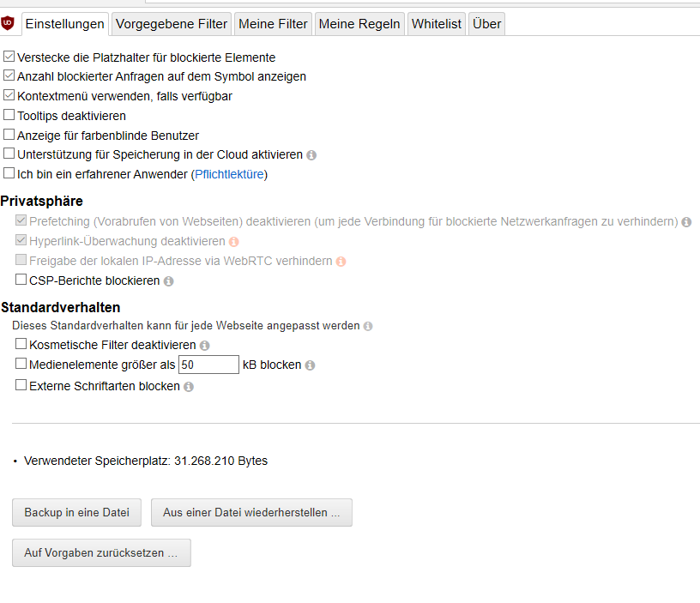
Task: Toggle Hyperlink-Überwachung deaktivieren checkbox
Action: [x=21, y=240]
